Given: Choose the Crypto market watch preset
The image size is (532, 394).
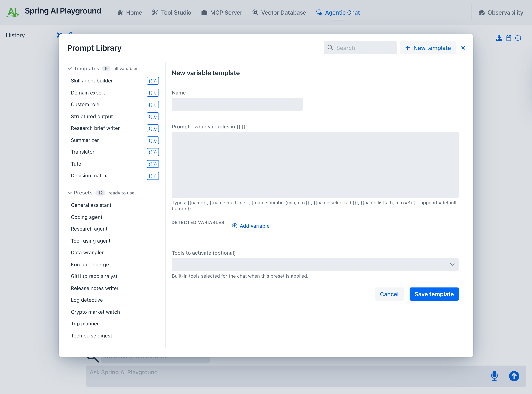Looking at the screenshot, I should click(x=95, y=312).
